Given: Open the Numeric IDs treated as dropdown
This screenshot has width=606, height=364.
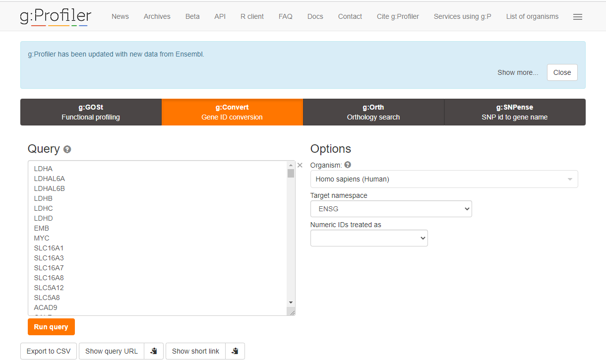Looking at the screenshot, I should coord(369,238).
